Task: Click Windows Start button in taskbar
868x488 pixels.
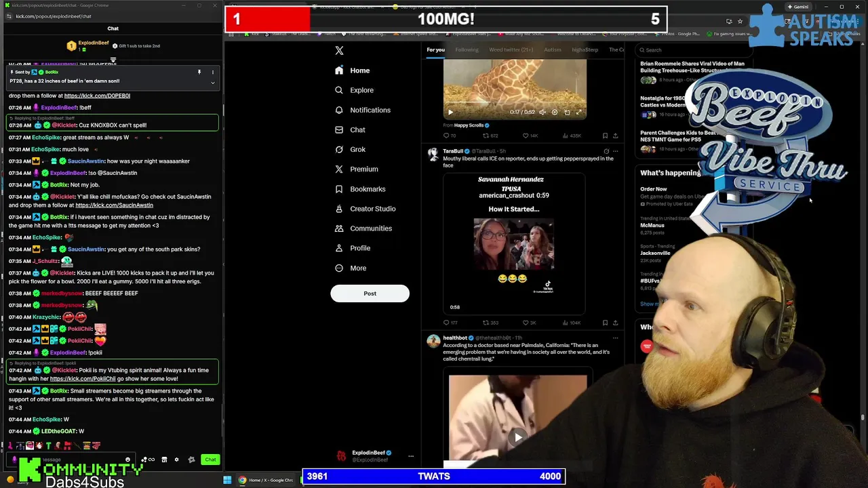Action: [227, 480]
